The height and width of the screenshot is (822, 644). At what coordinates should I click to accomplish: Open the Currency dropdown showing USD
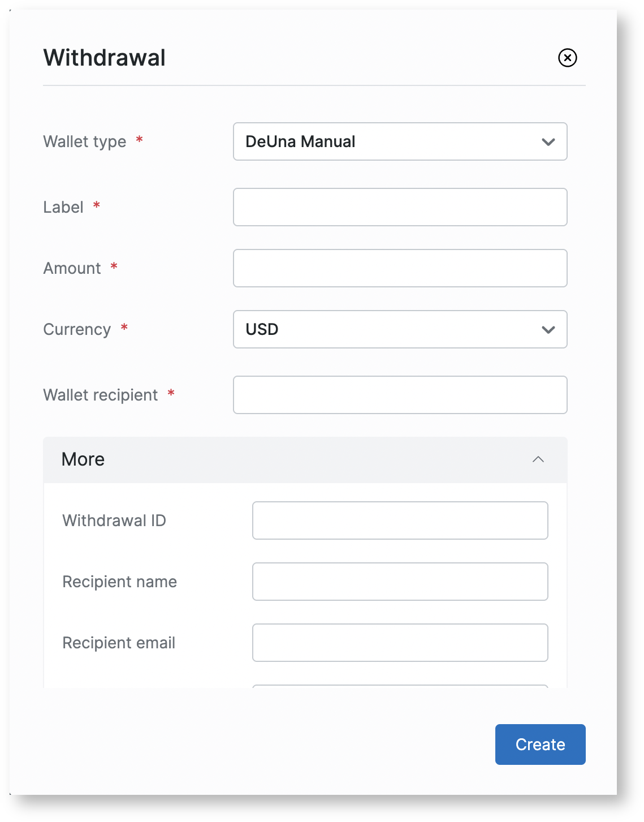point(400,329)
